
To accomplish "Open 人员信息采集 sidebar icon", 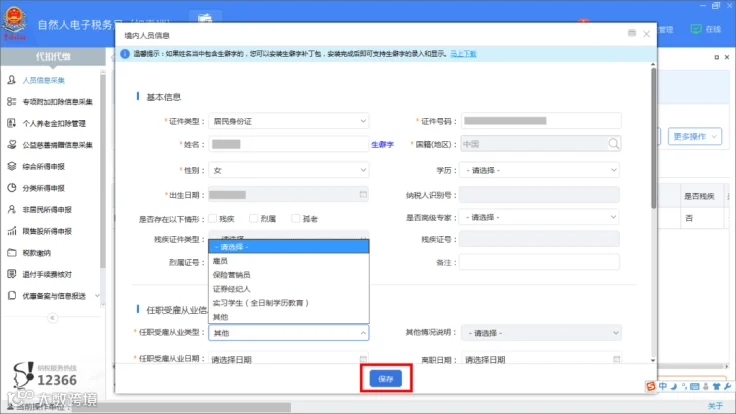I will 12,80.
